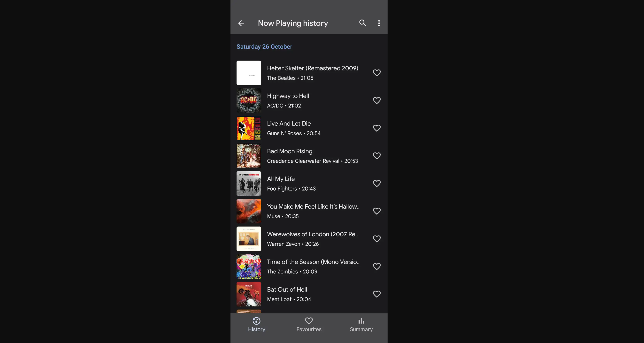The width and height of the screenshot is (644, 343).
Task: Open the Guns N' Roses album art thumbnail
Action: pos(249,128)
